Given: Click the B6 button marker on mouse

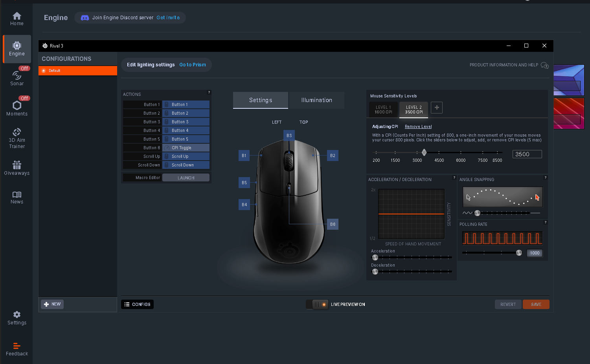Looking at the screenshot, I should (333, 224).
